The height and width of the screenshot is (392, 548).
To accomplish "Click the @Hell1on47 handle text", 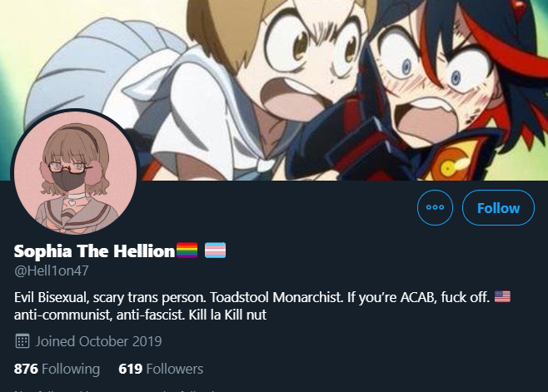I will pyautogui.click(x=52, y=270).
